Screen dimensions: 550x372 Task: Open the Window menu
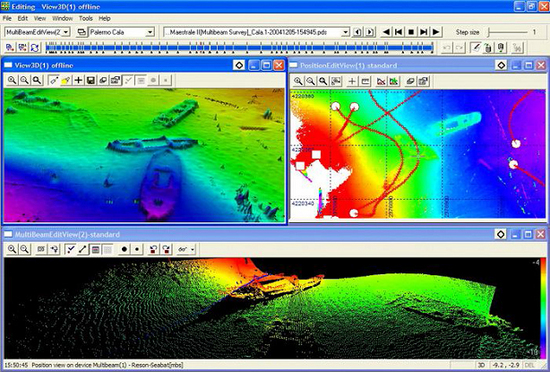point(62,18)
